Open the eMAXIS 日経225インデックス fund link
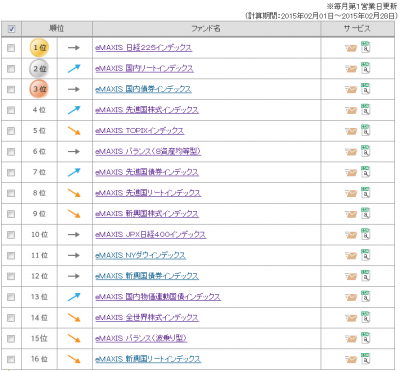Viewport: 400px width, 371px height. click(x=144, y=48)
